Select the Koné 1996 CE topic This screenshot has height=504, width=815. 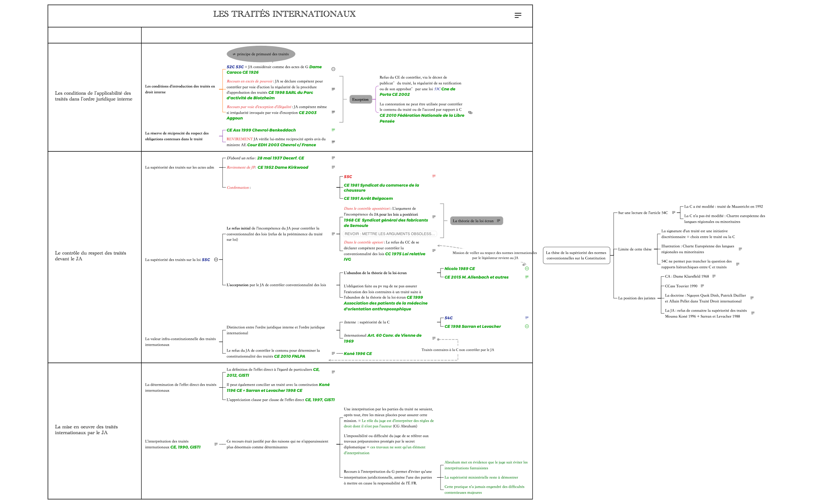[357, 353]
